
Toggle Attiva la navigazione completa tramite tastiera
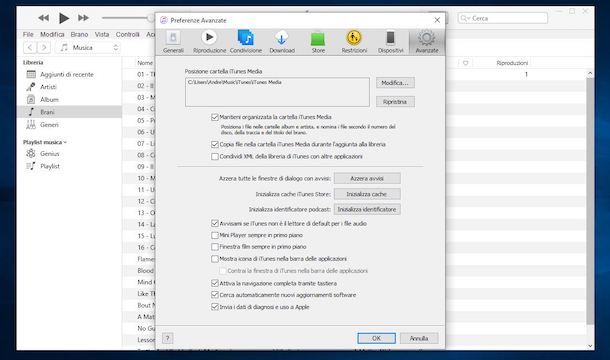click(215, 283)
